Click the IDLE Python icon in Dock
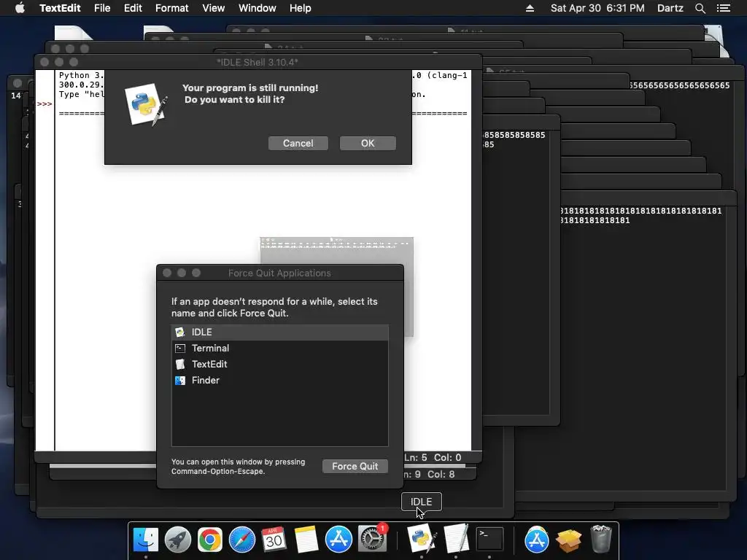747x560 pixels. [422, 539]
